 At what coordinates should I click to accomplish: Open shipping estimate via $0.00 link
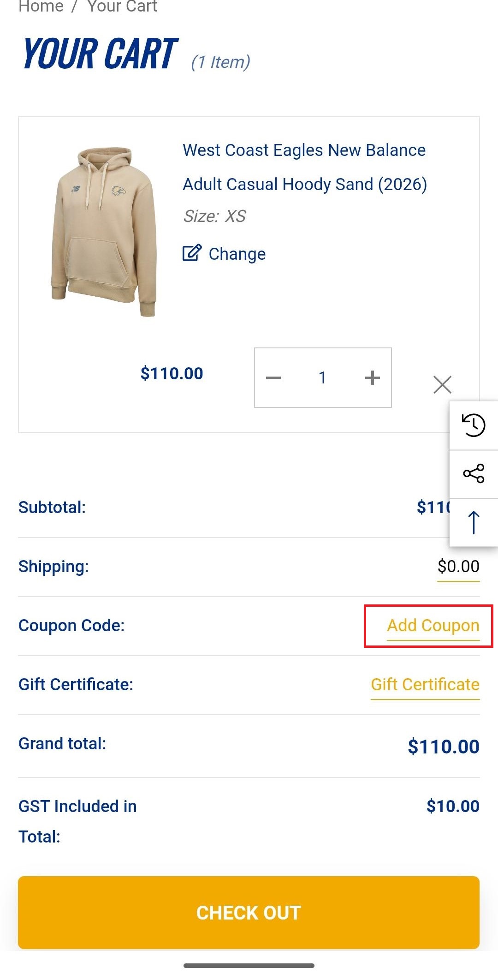458,567
